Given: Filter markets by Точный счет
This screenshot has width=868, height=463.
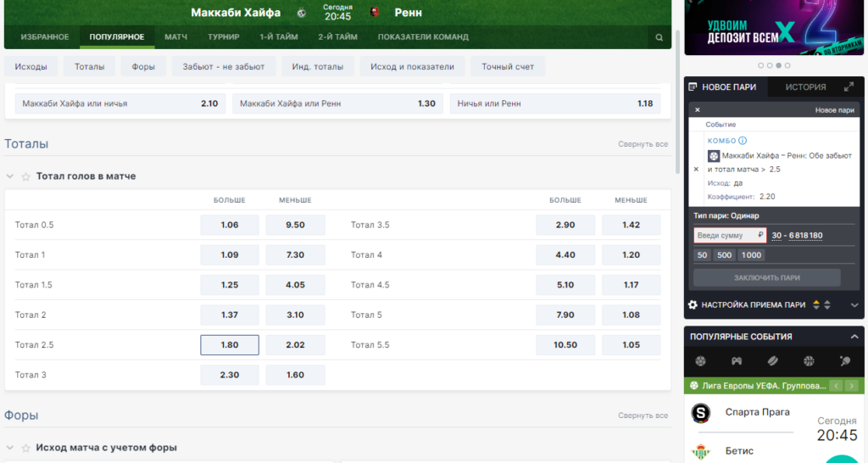Looking at the screenshot, I should (508, 66).
